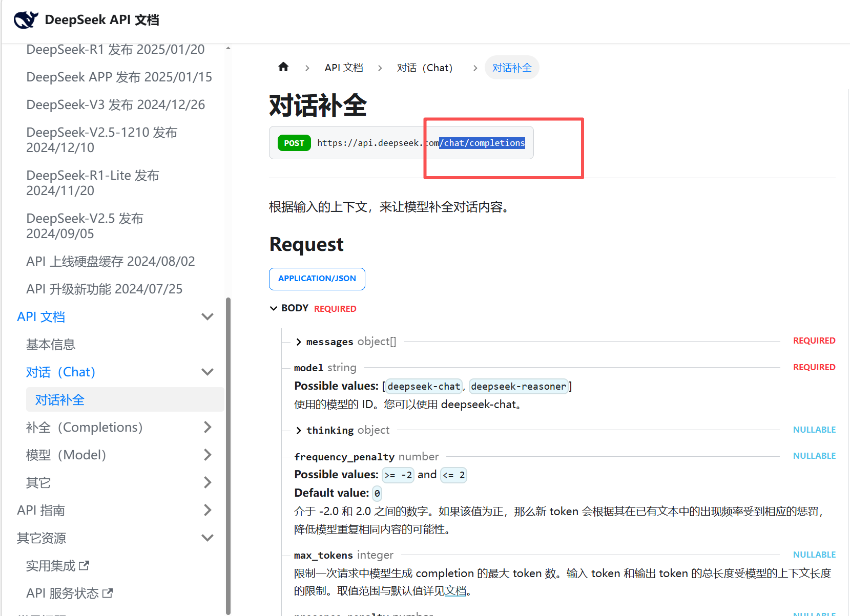Click the model string parameter name
The width and height of the screenshot is (850, 616).
[309, 368]
